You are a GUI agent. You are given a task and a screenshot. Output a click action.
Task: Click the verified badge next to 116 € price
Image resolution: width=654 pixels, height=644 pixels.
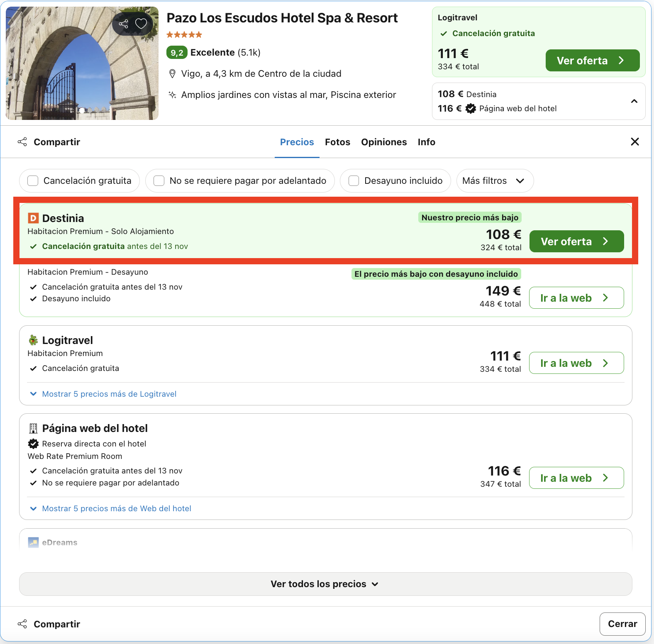pyautogui.click(x=471, y=109)
